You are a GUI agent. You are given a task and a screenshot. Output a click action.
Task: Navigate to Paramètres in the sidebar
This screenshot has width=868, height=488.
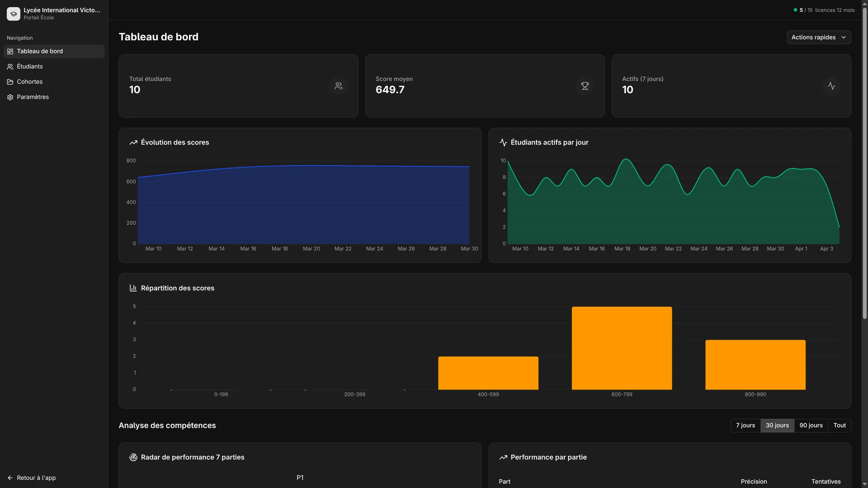[x=33, y=97]
